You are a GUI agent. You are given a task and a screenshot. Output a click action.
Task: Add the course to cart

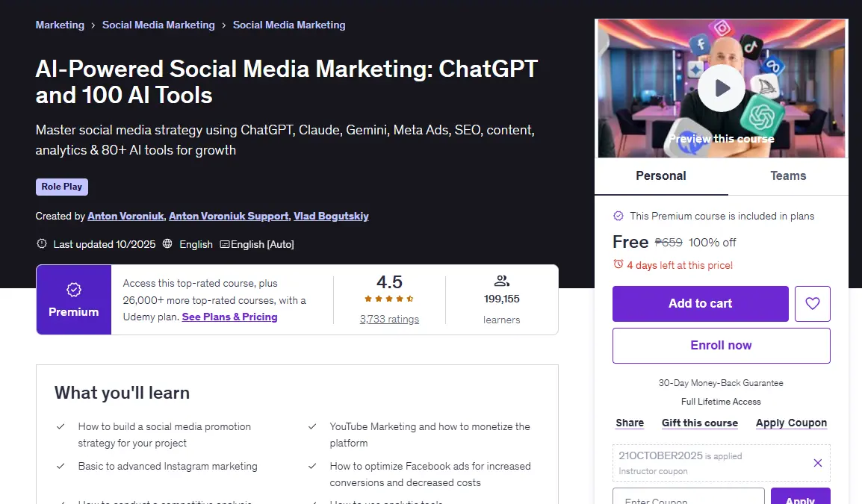pyautogui.click(x=701, y=303)
